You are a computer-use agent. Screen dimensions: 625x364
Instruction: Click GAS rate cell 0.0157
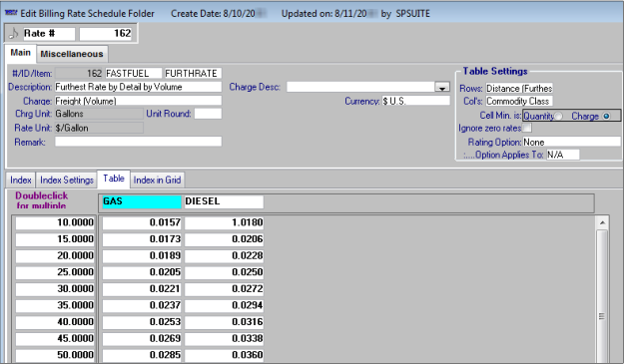tap(142, 222)
